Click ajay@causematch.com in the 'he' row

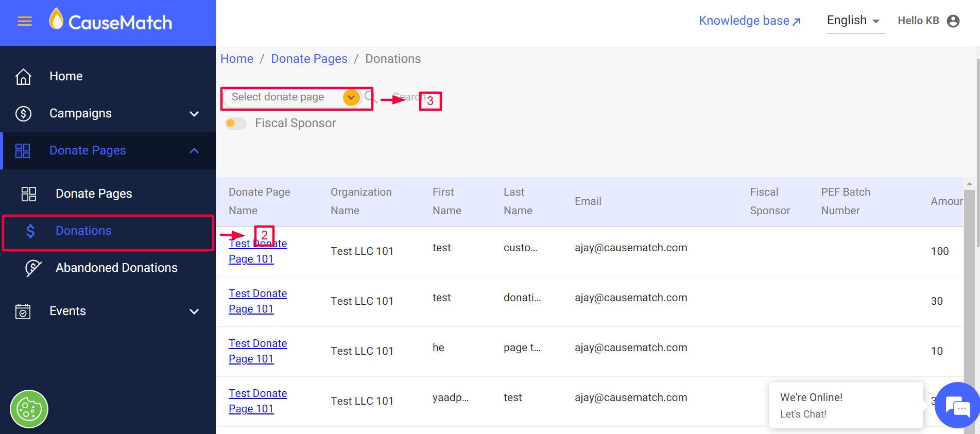coord(631,348)
